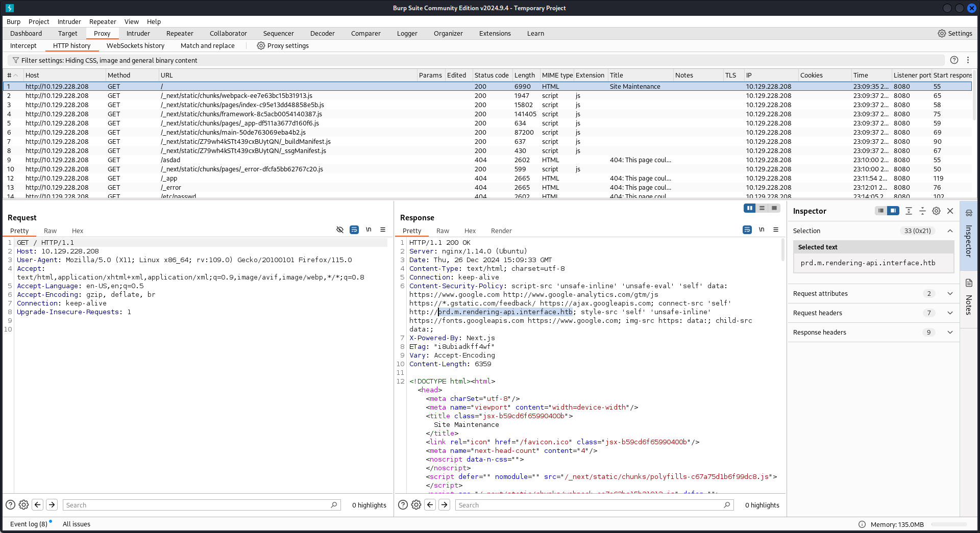
Task: Switch to the Repeater tab
Action: point(180,33)
